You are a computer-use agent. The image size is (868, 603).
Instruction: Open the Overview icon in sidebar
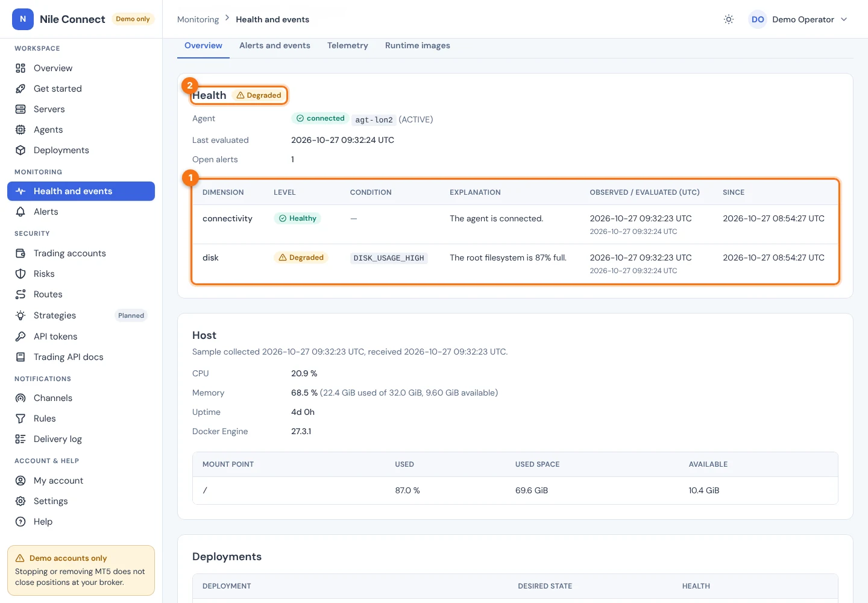click(x=20, y=68)
